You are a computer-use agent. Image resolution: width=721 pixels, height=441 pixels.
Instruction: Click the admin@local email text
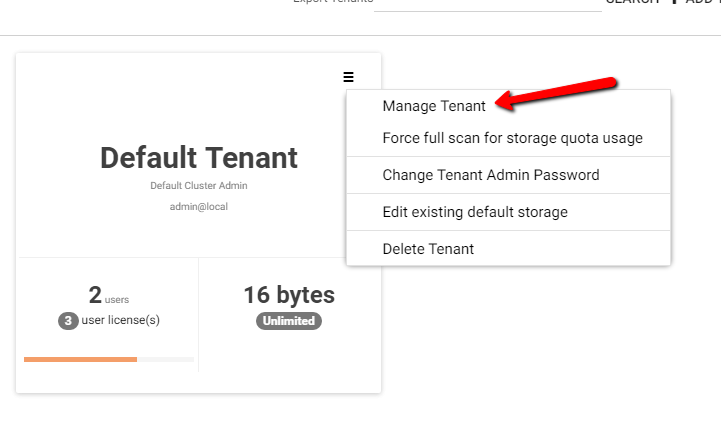199,207
